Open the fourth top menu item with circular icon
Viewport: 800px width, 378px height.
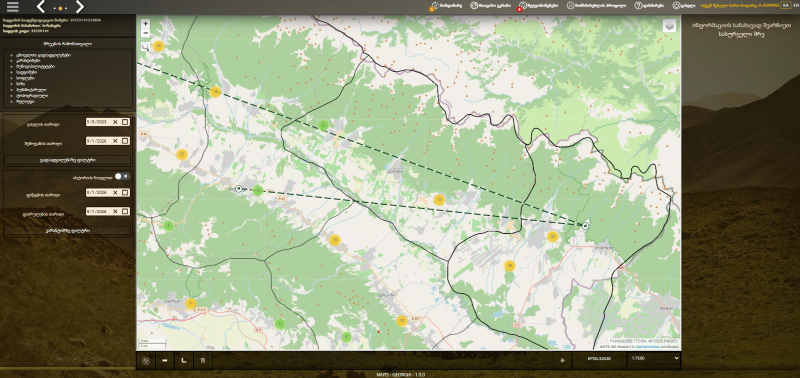click(x=596, y=6)
